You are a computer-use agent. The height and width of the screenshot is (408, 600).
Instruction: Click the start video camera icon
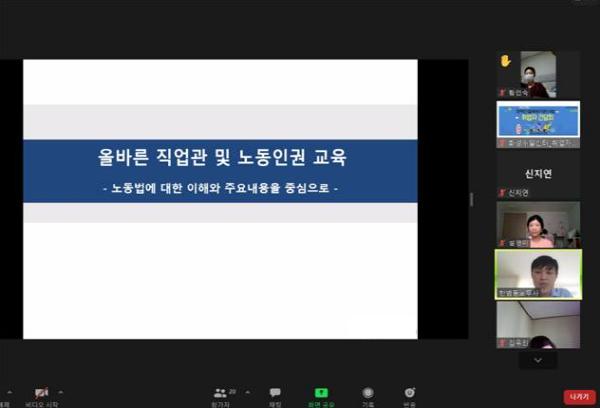pos(41,393)
